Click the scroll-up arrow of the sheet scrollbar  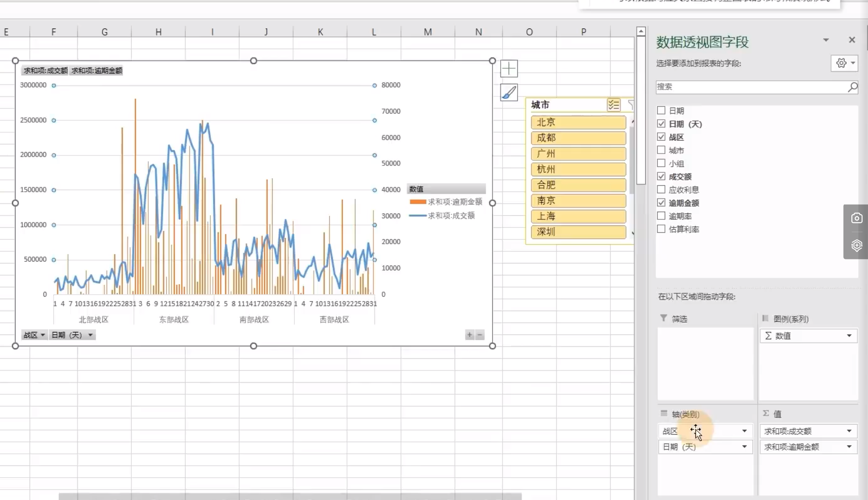click(x=641, y=31)
